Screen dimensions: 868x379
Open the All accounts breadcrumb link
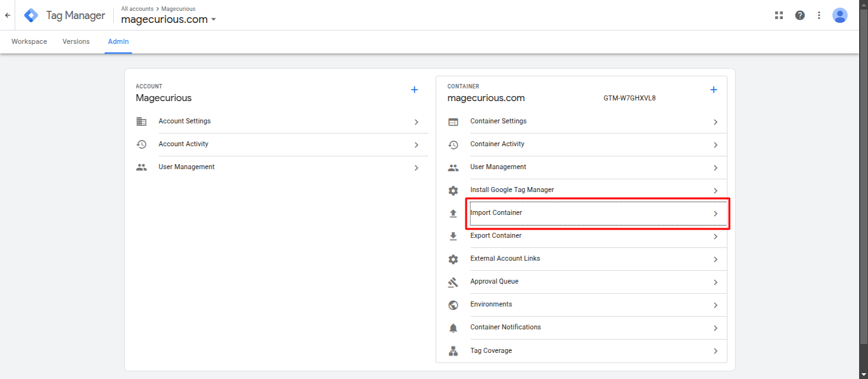[x=137, y=8]
